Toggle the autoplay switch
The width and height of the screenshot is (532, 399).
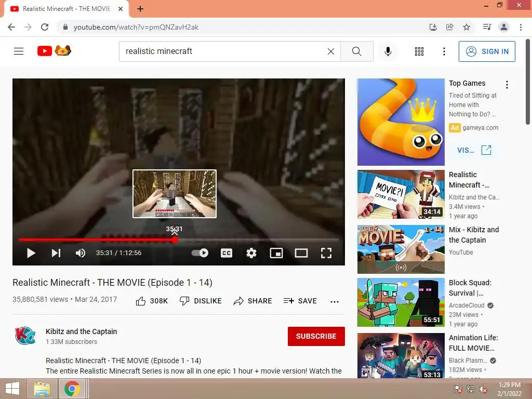pos(200,253)
